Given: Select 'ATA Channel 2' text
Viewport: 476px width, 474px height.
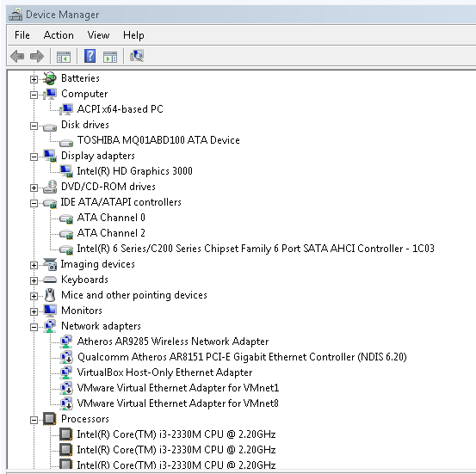Looking at the screenshot, I should point(111,233).
